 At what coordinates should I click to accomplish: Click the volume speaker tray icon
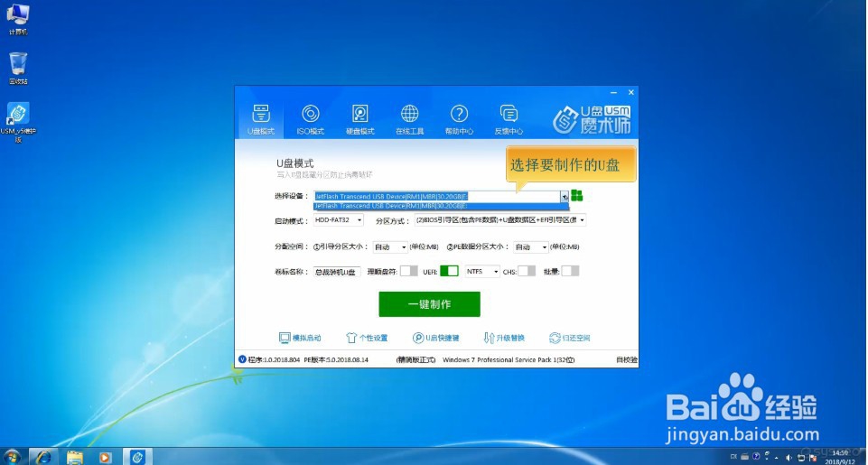(789, 457)
